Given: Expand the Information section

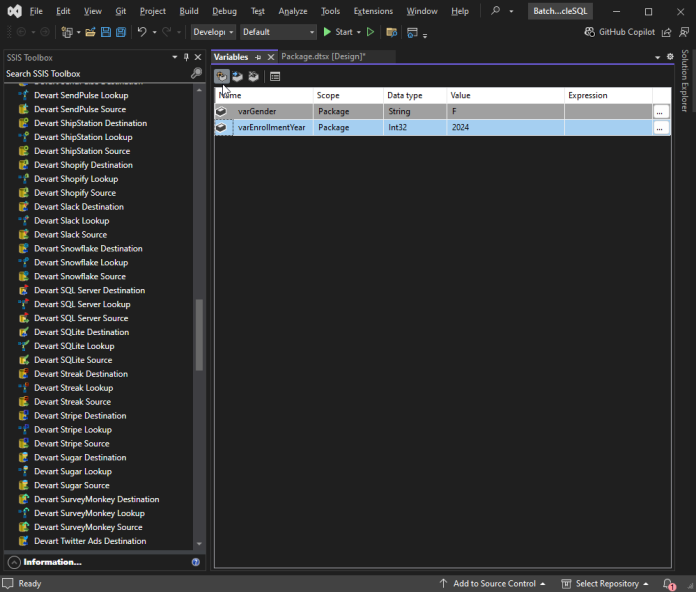Looking at the screenshot, I should 14,562.
